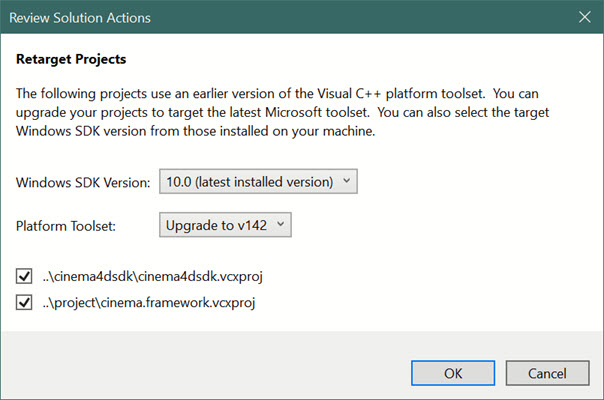Screen dimensions: 604x400
Task: Uncheck the cinema4dsdk.vcxproj checkbox
Action: pos(25,276)
